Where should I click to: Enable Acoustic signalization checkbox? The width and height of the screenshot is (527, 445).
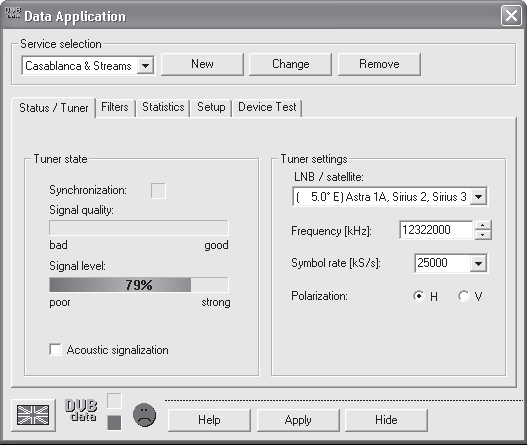(x=55, y=350)
